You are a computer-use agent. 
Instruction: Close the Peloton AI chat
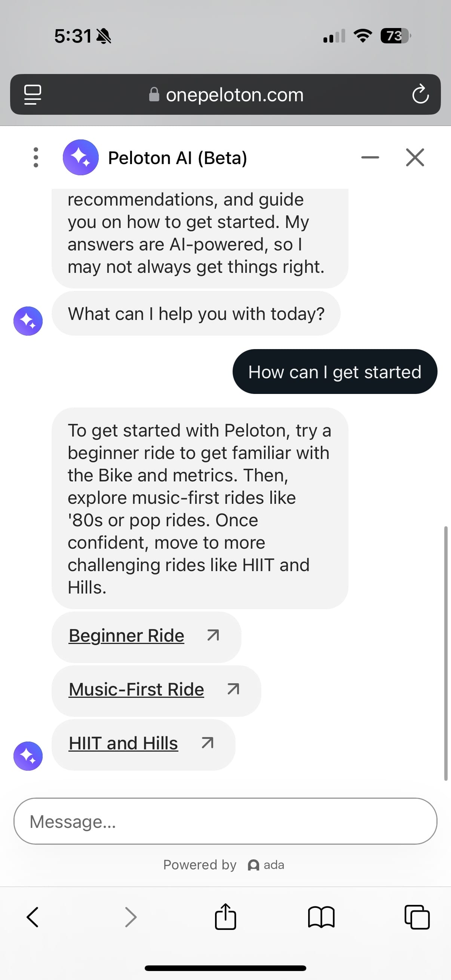coord(415,157)
